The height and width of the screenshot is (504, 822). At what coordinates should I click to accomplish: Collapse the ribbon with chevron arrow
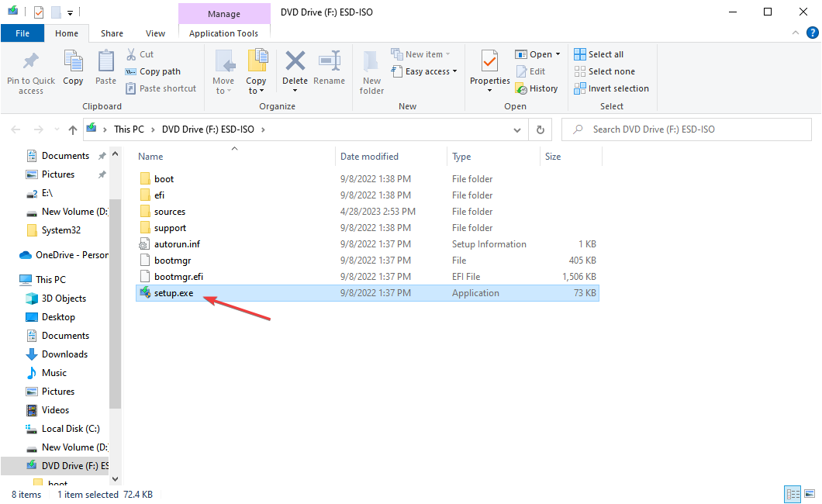coord(796,33)
